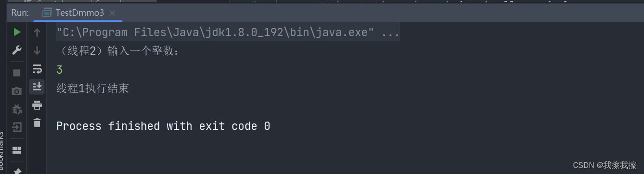
Task: Toggle scroll to end of console
Action: pyautogui.click(x=37, y=86)
